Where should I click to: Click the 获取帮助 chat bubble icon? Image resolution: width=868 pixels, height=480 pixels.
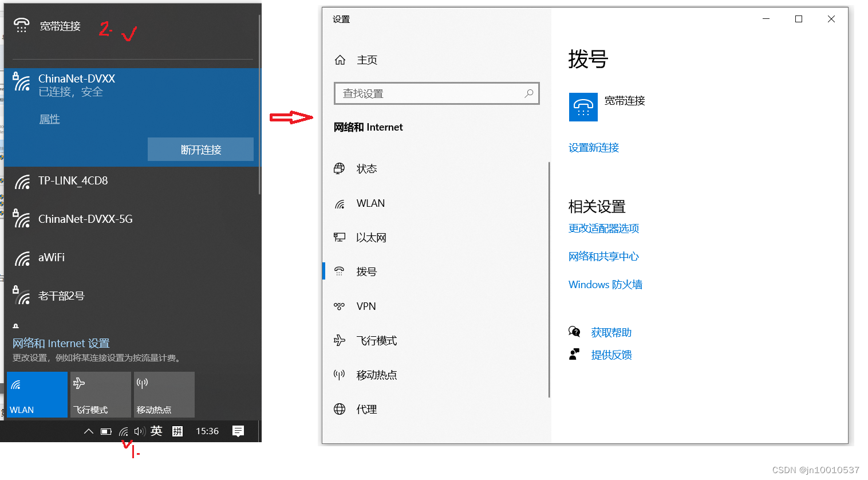(x=574, y=332)
